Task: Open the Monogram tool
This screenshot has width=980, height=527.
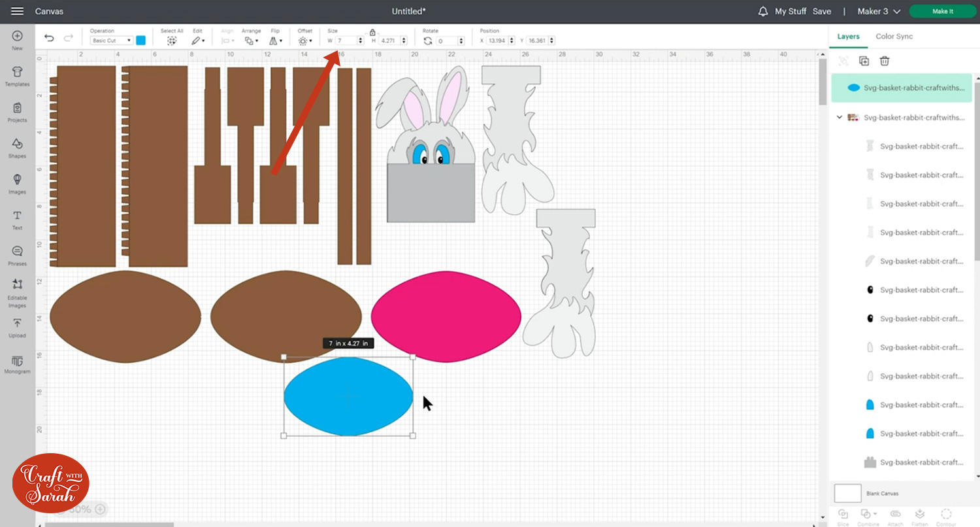Action: pos(17,364)
